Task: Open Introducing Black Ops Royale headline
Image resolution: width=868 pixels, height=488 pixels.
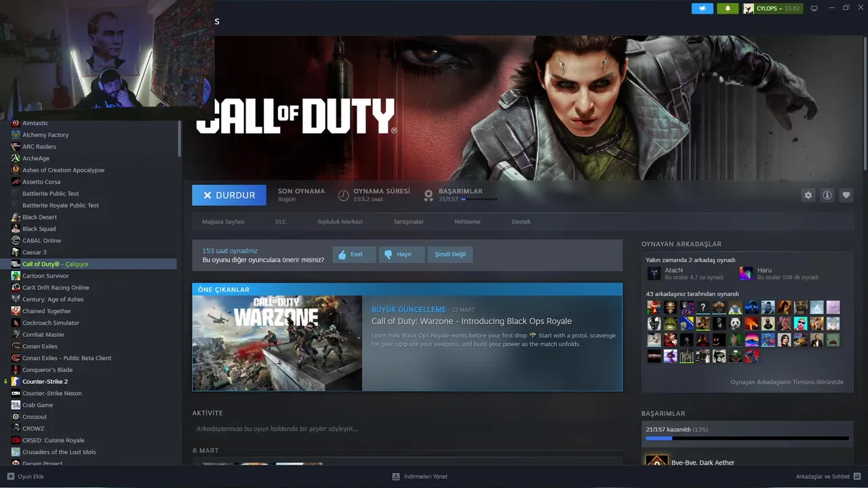Action: coord(471,321)
